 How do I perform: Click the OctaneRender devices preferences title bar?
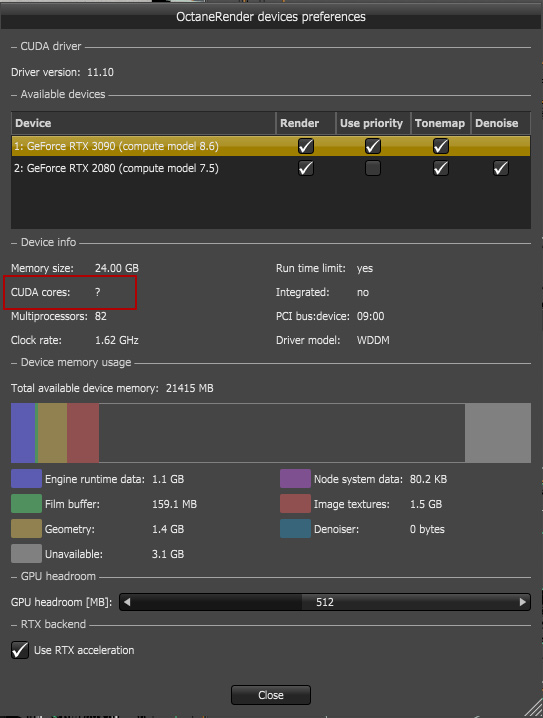pyautogui.click(x=271, y=17)
